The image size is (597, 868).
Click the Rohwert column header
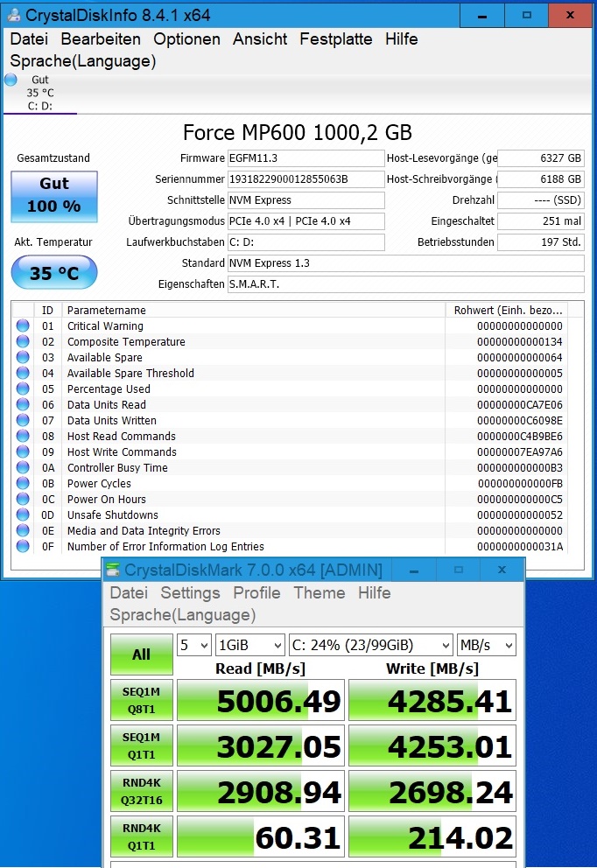[507, 310]
